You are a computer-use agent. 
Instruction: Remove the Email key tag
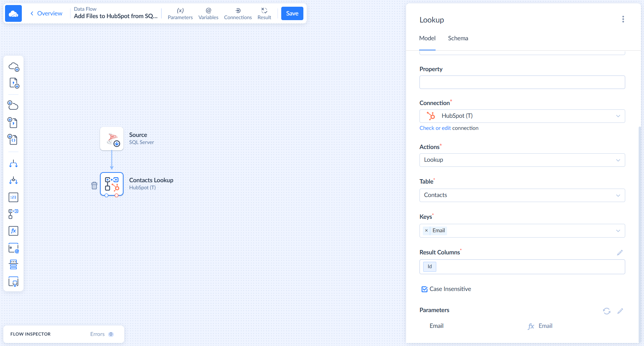tap(426, 231)
